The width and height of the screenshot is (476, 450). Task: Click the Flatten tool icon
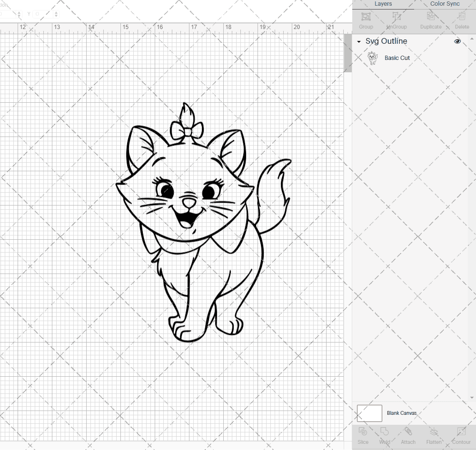[x=434, y=431]
